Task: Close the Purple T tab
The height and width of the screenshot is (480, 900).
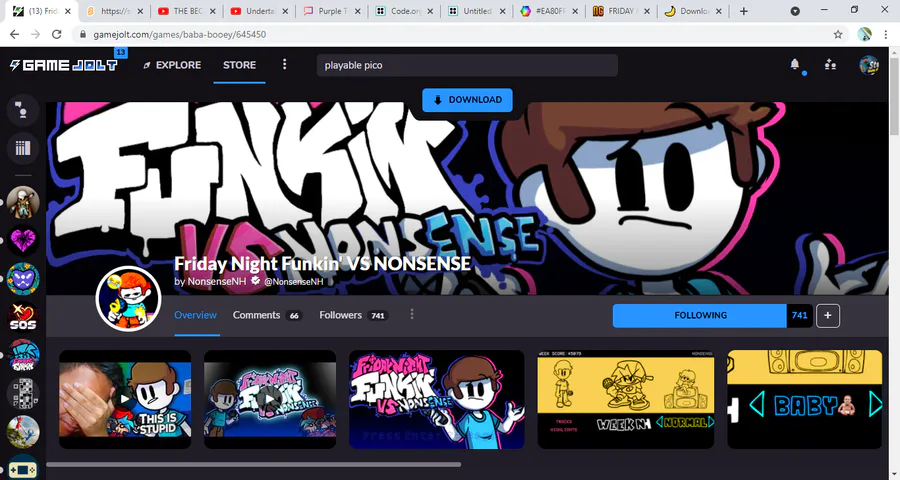Action: [x=358, y=11]
